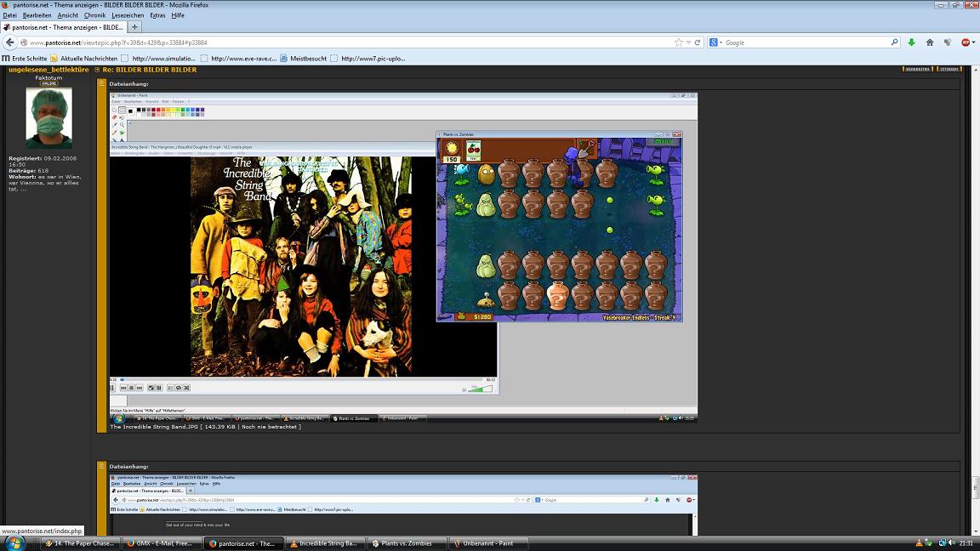Go to the Firefox home page icon
Viewport: 980px width, 551px height.
tap(930, 43)
